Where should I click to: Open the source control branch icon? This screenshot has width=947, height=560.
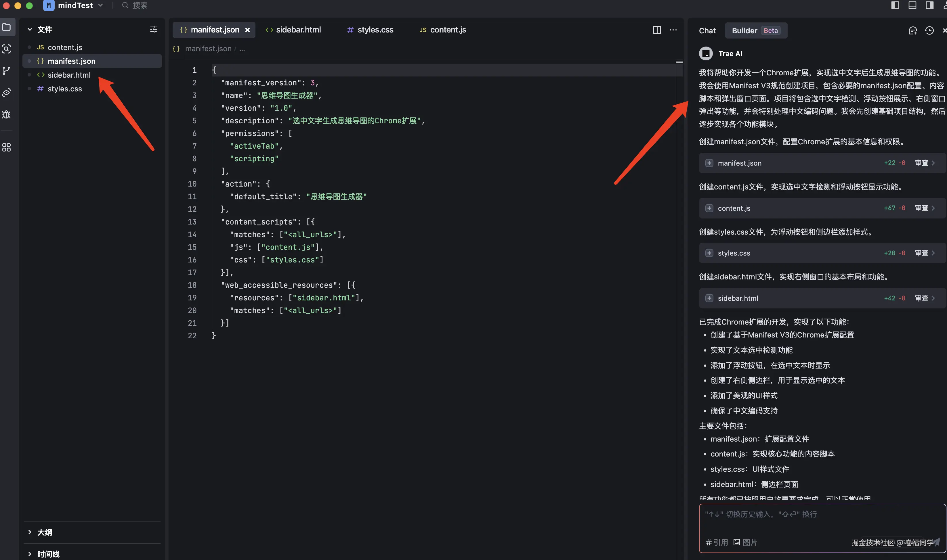6,70
